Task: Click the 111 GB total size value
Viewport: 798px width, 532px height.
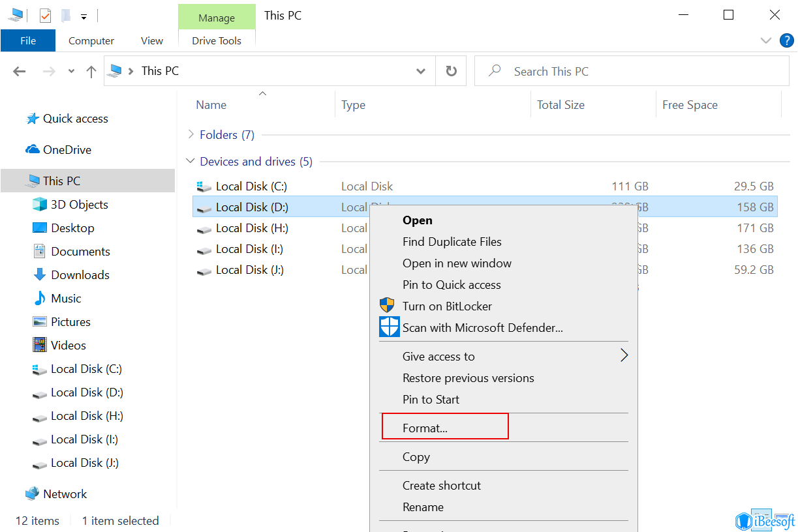Action: pos(630,186)
